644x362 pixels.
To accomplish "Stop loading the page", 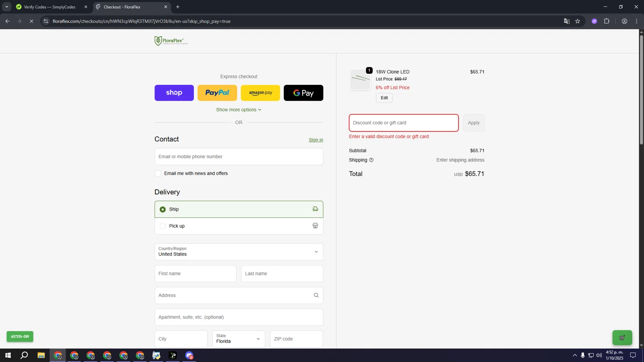I will 31,21.
